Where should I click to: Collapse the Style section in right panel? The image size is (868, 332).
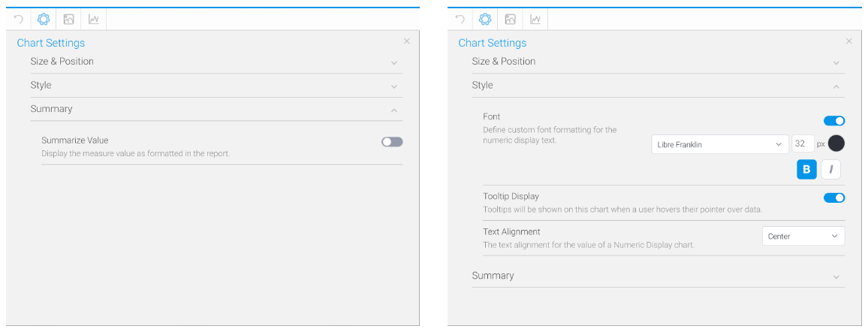click(x=659, y=86)
